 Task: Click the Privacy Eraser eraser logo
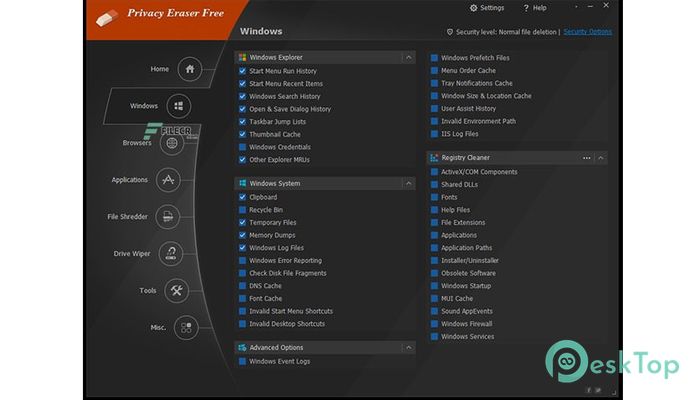click(x=107, y=18)
